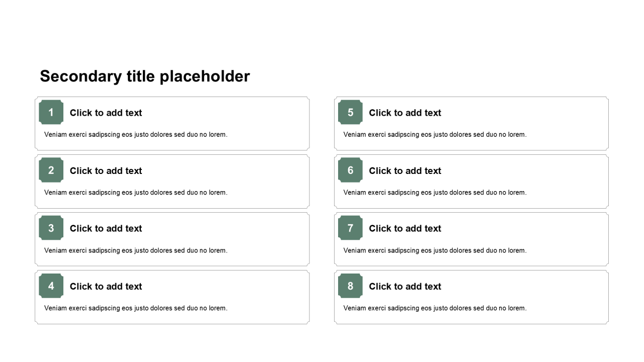Screen dimensions: 644x362
Task: Select the body text line in card 4
Action: 136,308
